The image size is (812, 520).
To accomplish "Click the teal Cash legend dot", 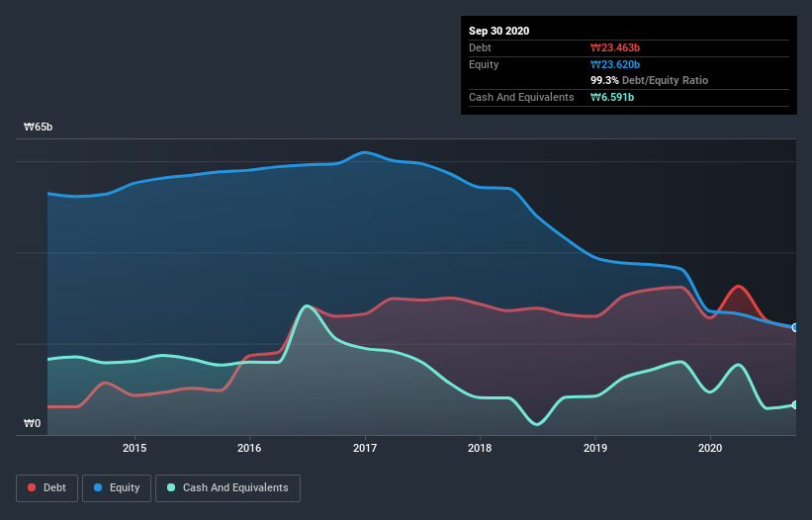I will point(171,487).
